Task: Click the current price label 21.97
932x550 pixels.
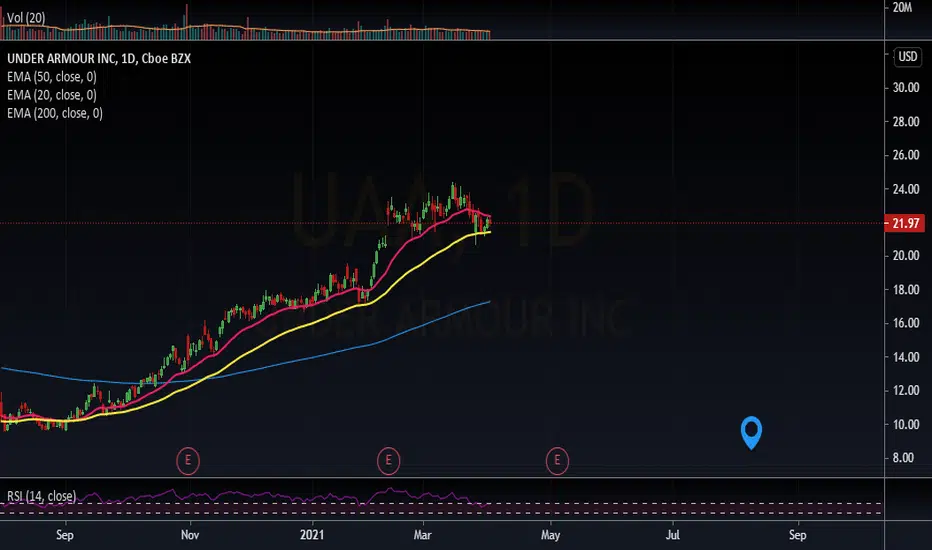Action: 905,224
